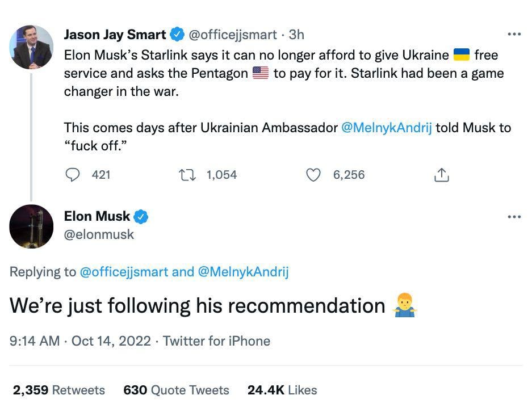
Task: Click the retweet icon on Jason's tweet
Action: [187, 175]
